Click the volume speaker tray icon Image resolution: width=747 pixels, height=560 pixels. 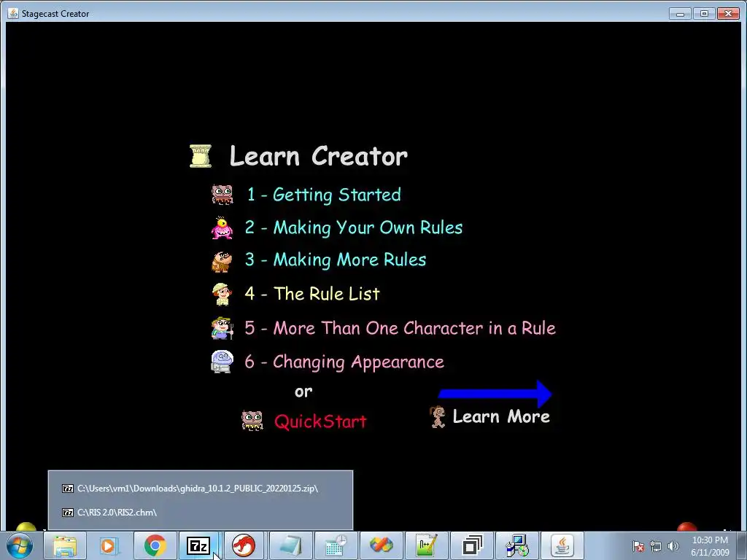(673, 547)
